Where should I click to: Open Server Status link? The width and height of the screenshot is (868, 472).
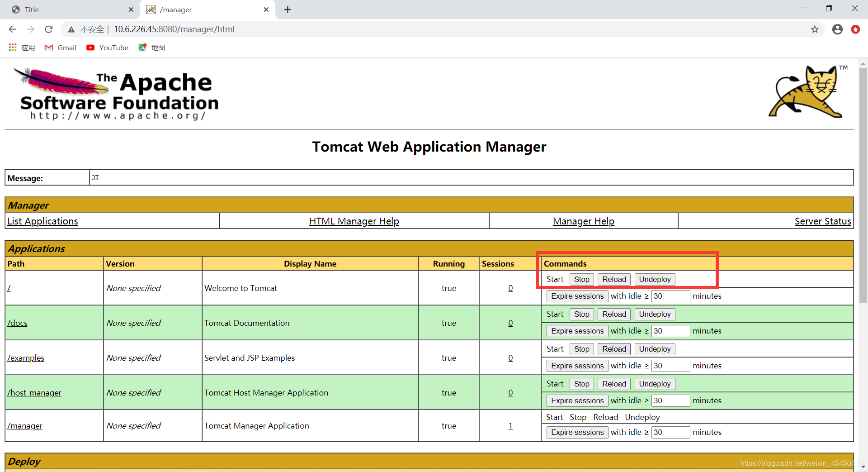pyautogui.click(x=823, y=221)
